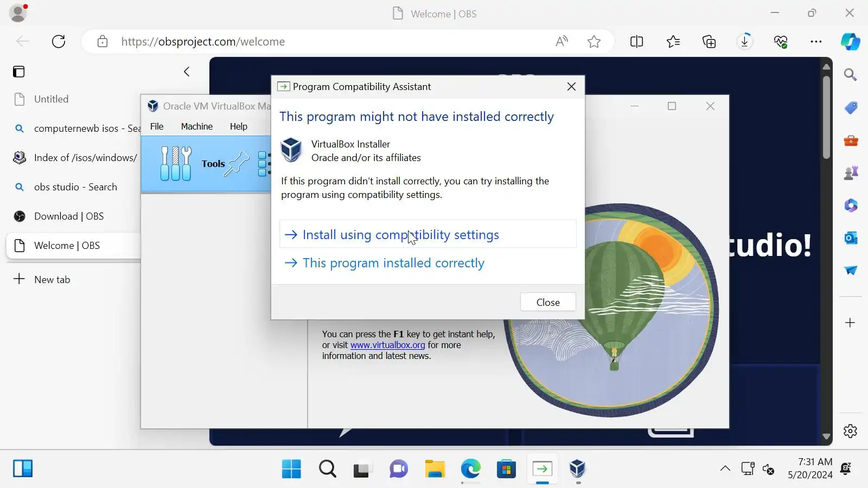Add this page to favorites
Screen dimensions: 868x488
click(x=594, y=42)
